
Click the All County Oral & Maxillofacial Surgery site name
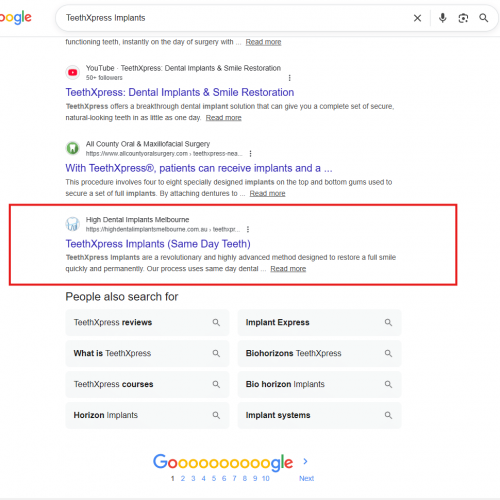point(148,144)
